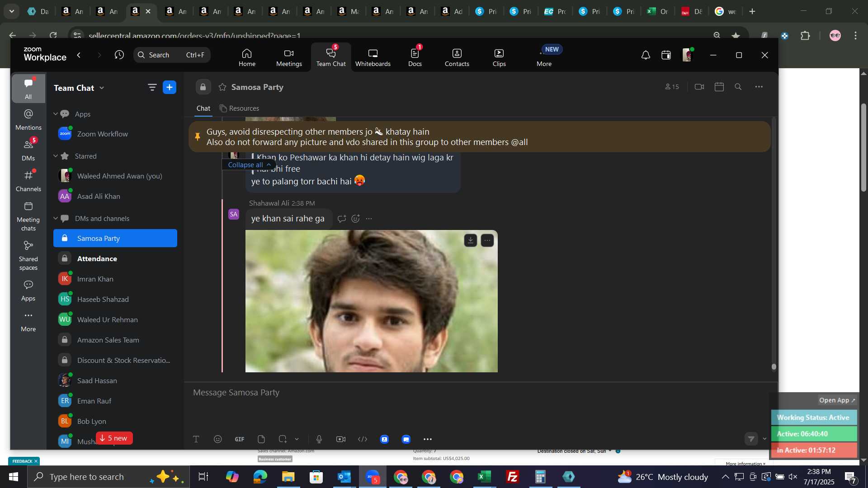Open Shared spaces in the sidebar
Screen dimensions: 868x488
pos(28,256)
